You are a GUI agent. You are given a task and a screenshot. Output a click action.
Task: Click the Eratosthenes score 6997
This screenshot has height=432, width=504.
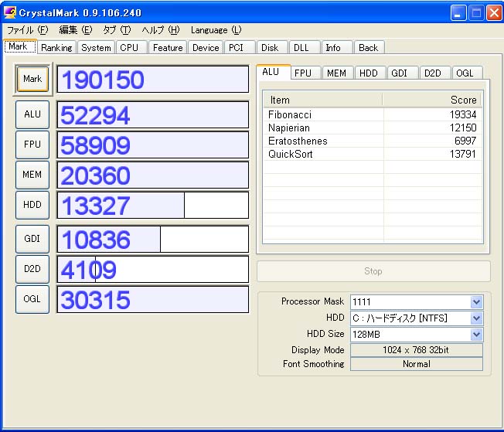tap(465, 141)
